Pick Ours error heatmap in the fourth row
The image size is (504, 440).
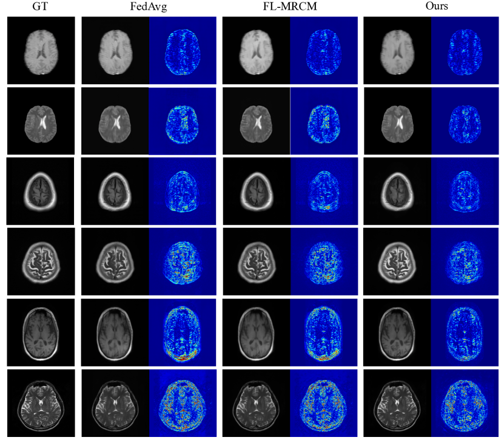[x=465, y=261]
